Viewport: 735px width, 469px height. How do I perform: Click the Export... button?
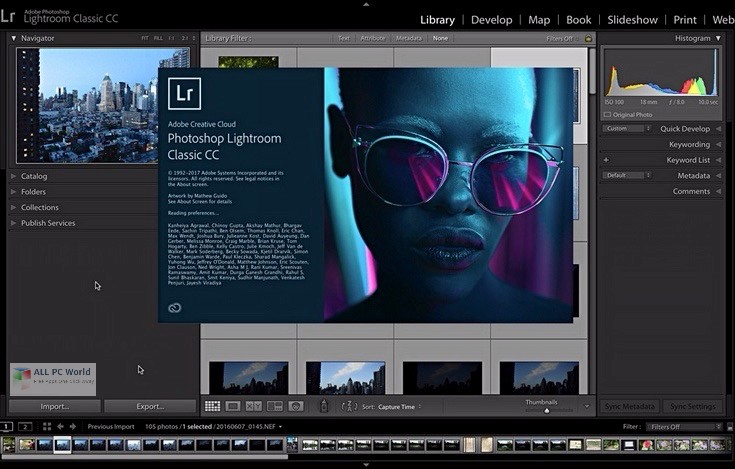[x=150, y=406]
